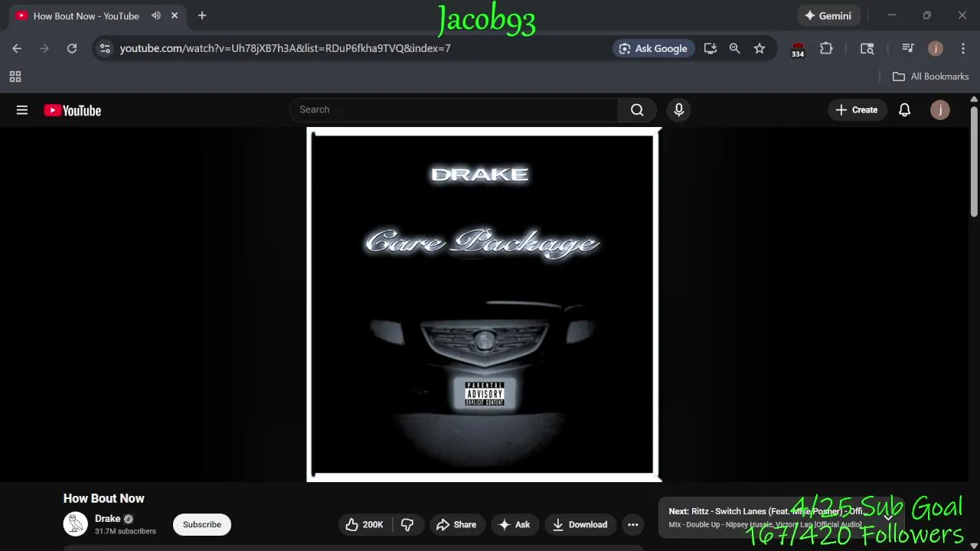Expand the Next up playlist panel chevron
Viewport: 980px width, 551px height.
click(888, 517)
